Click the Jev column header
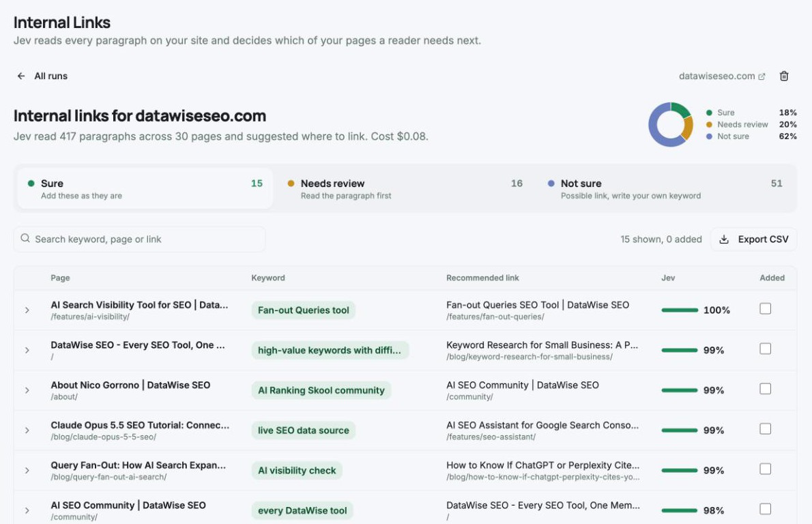Image resolution: width=812 pixels, height=524 pixels. 668,278
